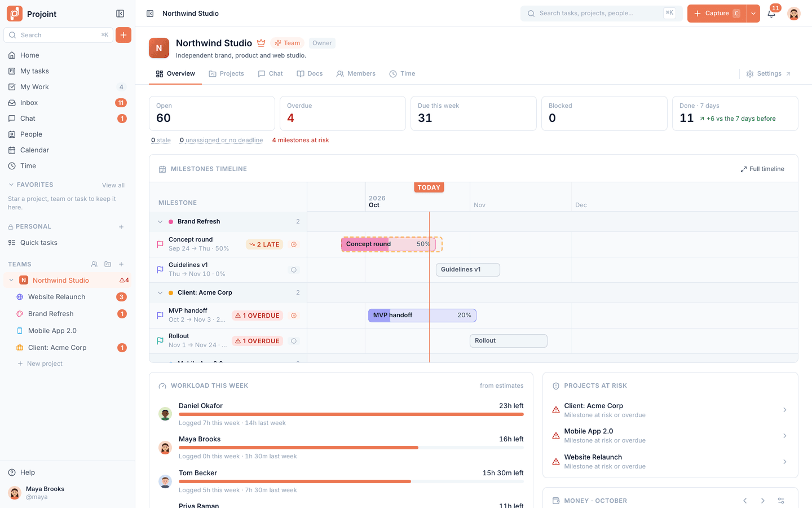Viewport: 812px width, 508px height.
Task: Select the Website Relaunch project in sidebar
Action: coord(68,297)
